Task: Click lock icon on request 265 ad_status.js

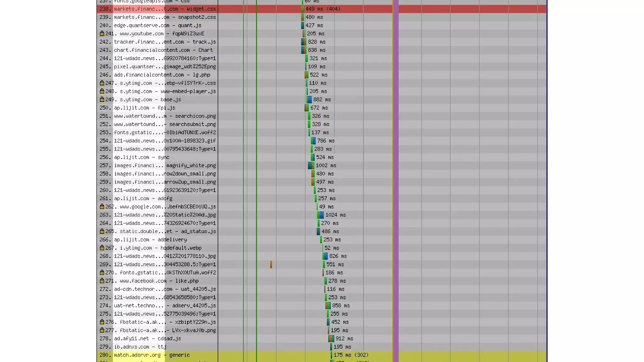Action: coord(102,231)
